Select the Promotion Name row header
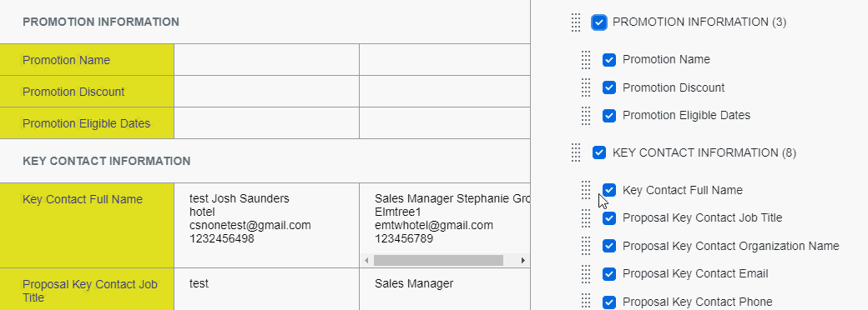 click(87, 60)
